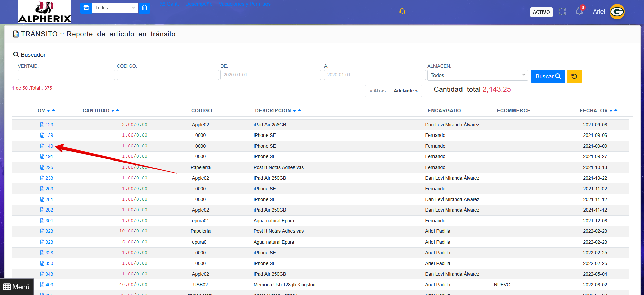
Task: Open the calendar icon in top bar
Action: 144,8
